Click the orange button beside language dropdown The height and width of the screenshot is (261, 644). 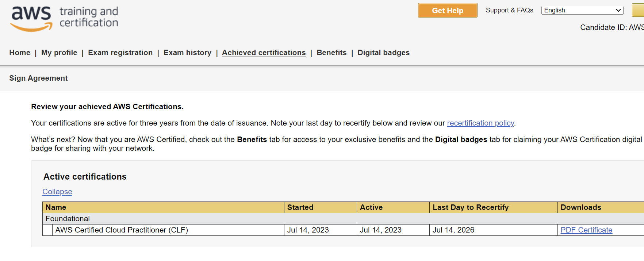click(x=638, y=10)
